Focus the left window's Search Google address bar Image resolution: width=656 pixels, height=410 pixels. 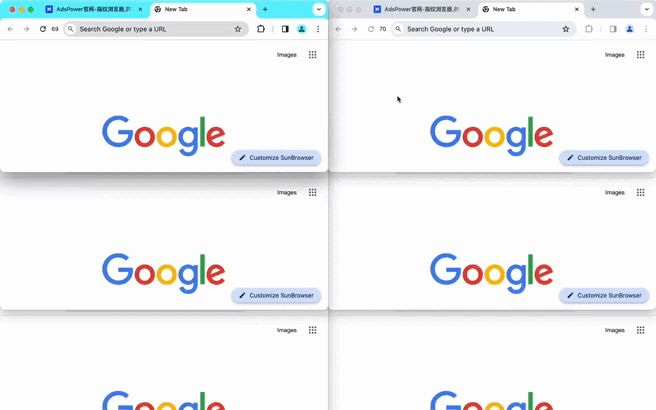tap(156, 29)
